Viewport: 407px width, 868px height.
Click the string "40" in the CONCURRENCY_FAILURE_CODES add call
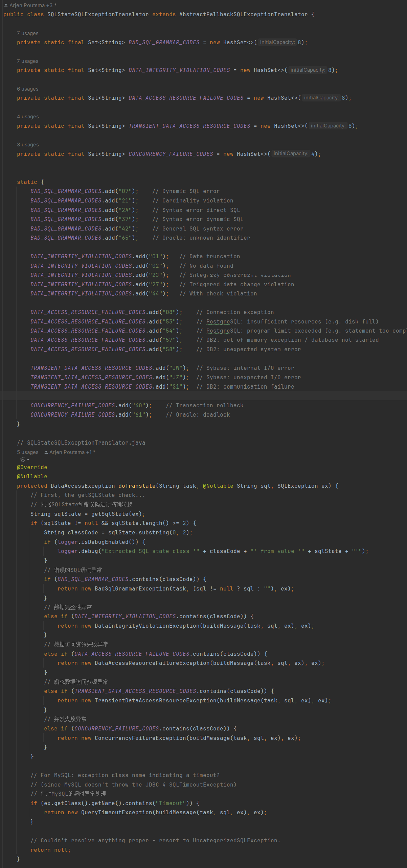pos(139,406)
